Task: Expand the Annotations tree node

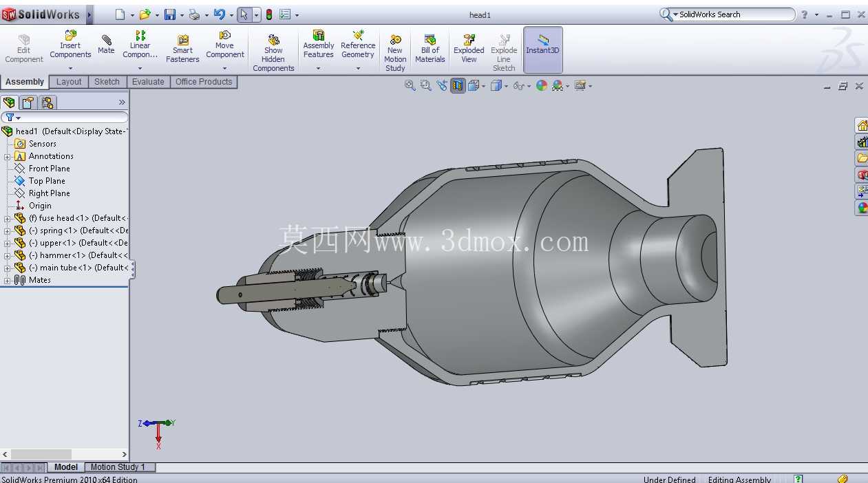Action: coord(7,156)
